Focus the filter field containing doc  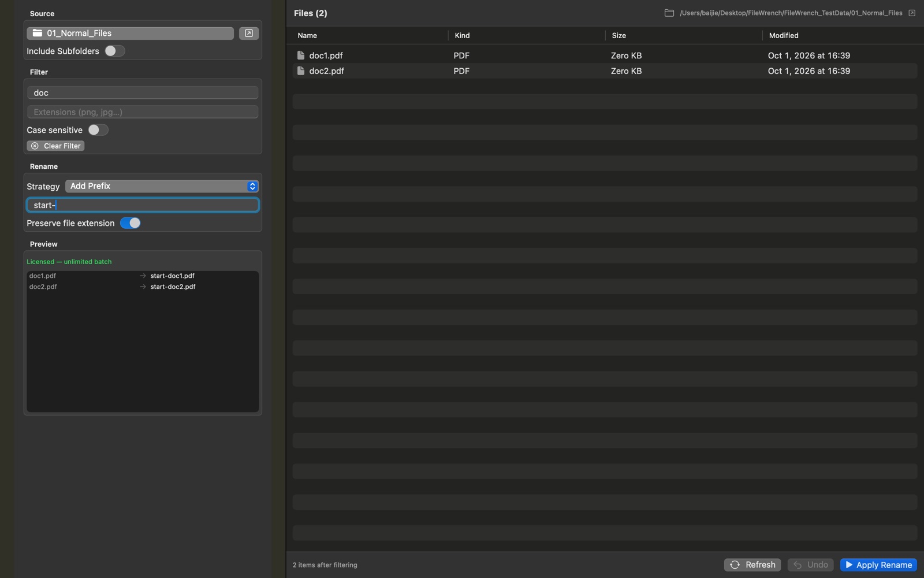point(143,92)
